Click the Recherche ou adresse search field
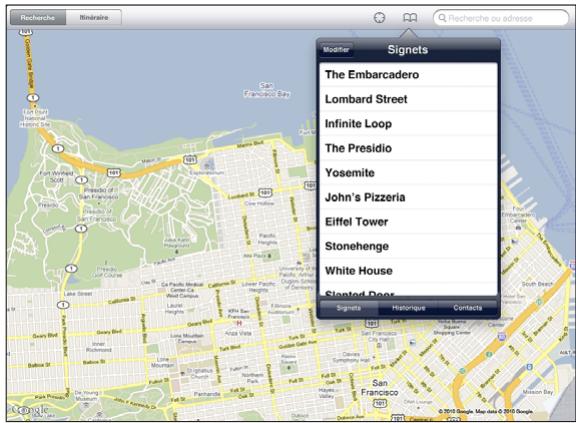576x423 pixels. [501, 18]
